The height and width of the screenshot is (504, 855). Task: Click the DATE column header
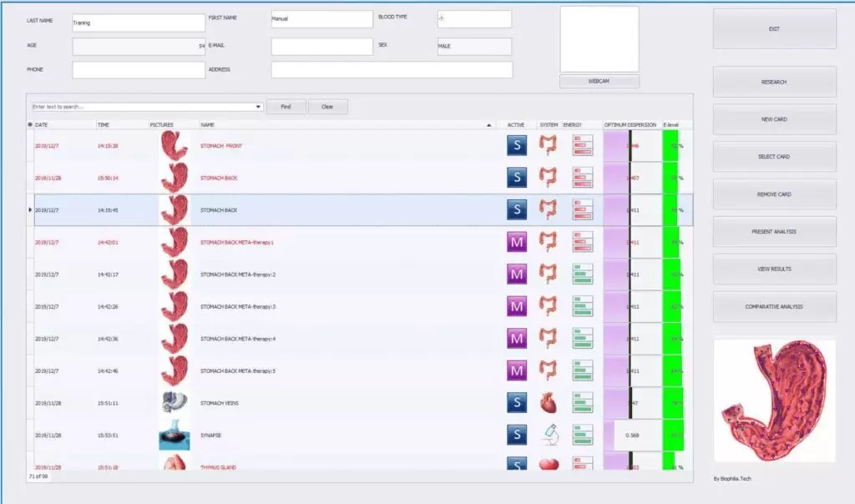[42, 125]
